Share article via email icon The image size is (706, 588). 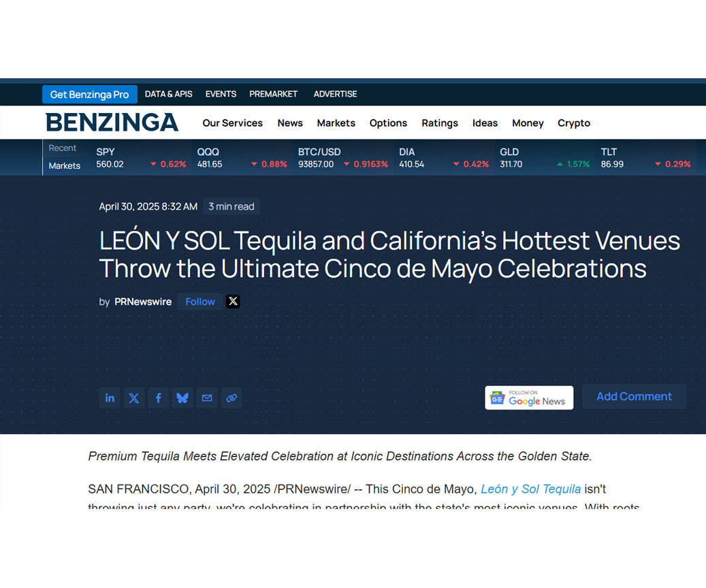pos(207,398)
